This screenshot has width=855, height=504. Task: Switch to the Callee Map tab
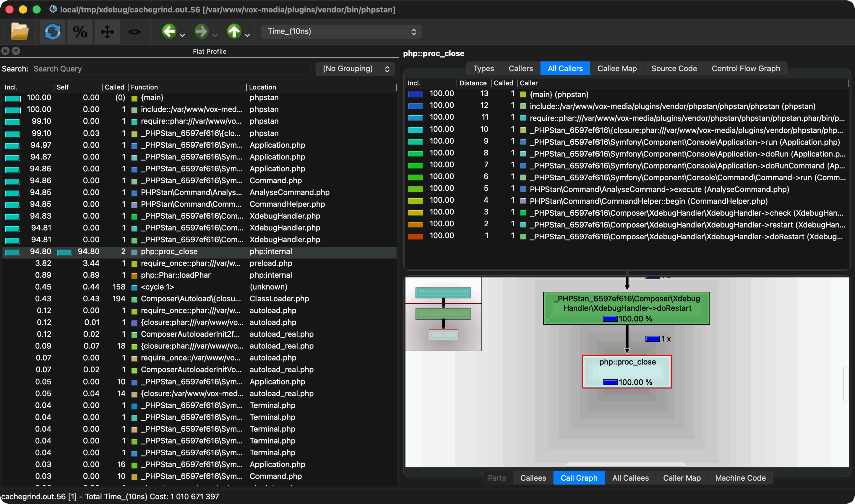617,69
